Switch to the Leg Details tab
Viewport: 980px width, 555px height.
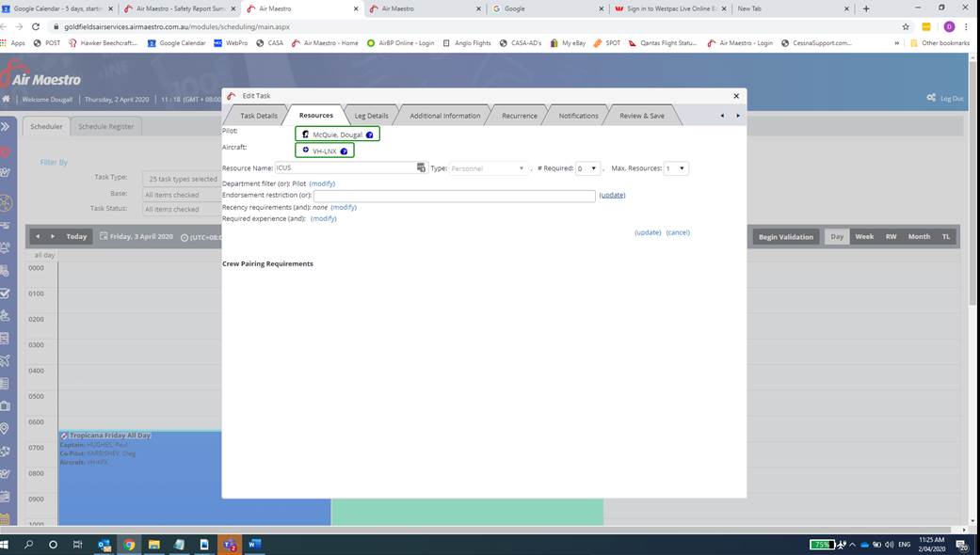point(371,116)
